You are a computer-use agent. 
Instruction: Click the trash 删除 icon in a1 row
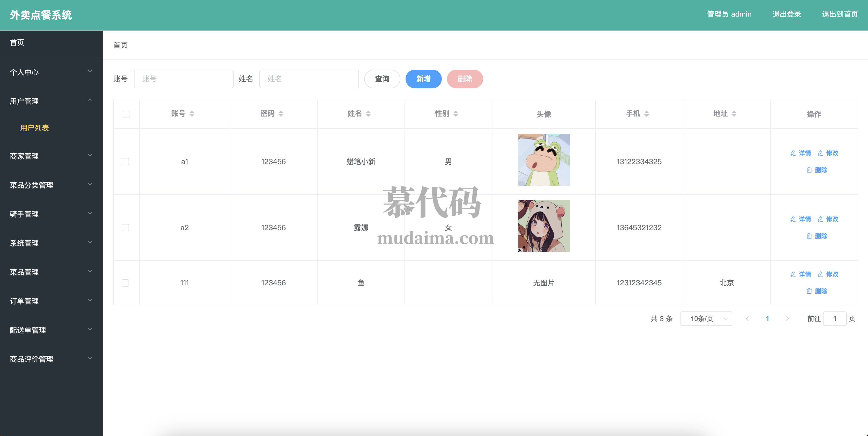[809, 170]
